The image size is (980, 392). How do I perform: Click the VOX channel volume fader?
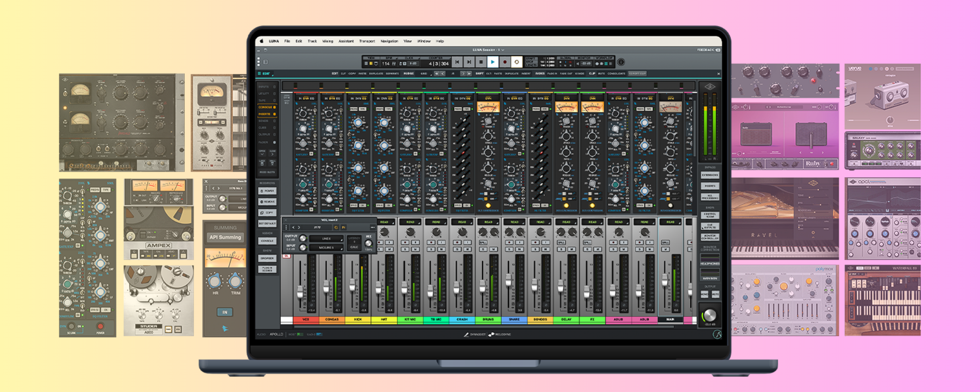click(300, 292)
